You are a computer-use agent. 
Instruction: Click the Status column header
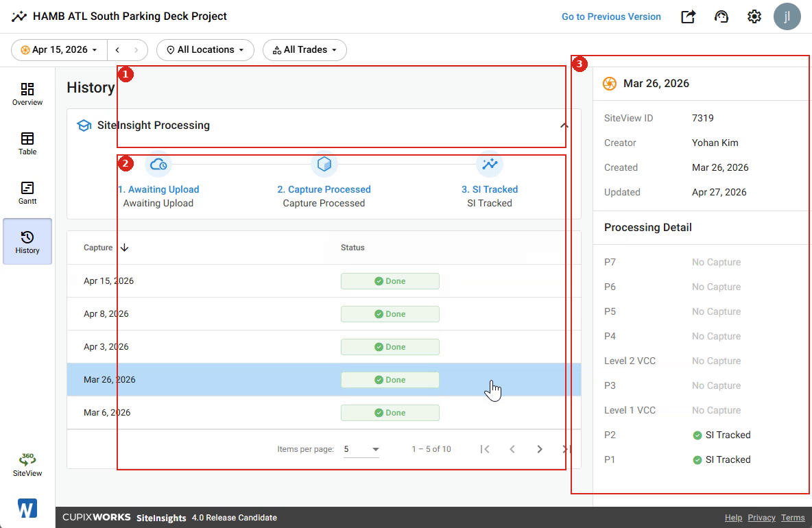click(x=353, y=248)
